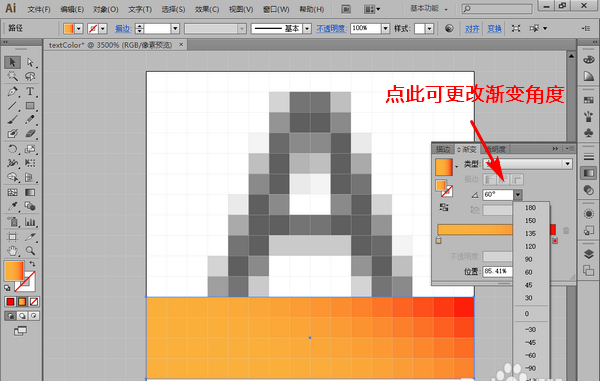Open the 对象(O) menu

click(x=106, y=9)
